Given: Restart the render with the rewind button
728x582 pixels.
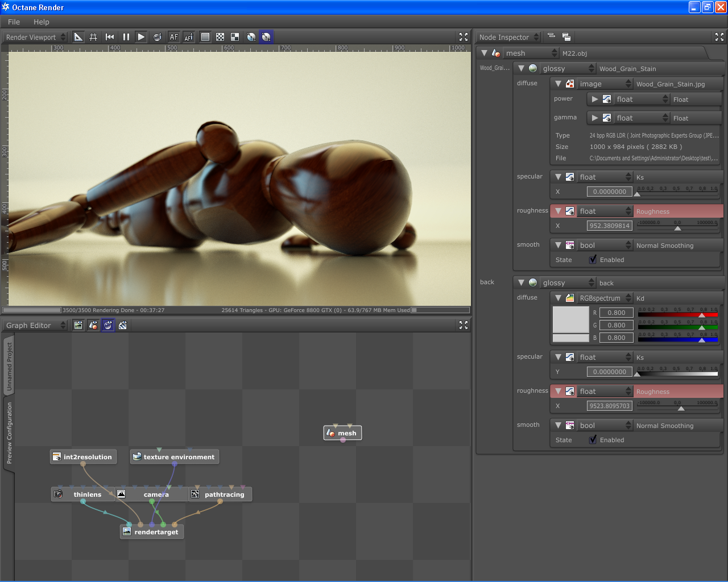Looking at the screenshot, I should pos(110,37).
